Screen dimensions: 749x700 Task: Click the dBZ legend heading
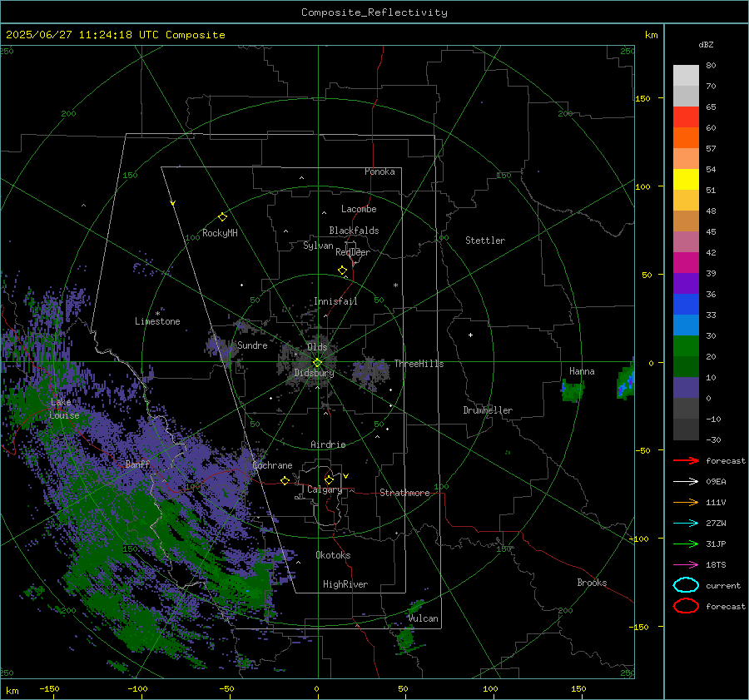[x=706, y=45]
